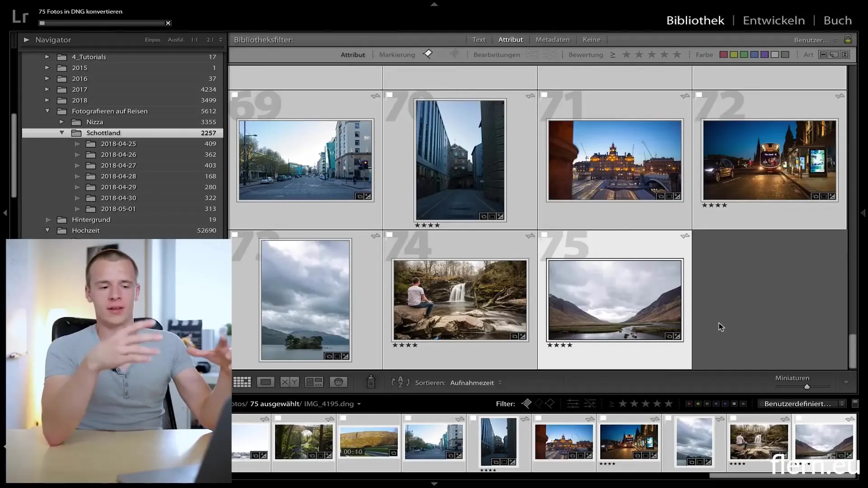Click the survey view icon
The height and width of the screenshot is (488, 868).
click(x=314, y=382)
